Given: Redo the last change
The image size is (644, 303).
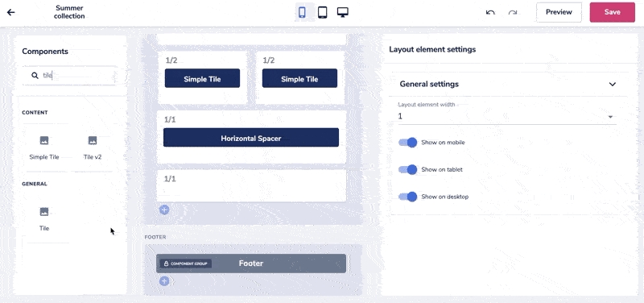Looking at the screenshot, I should (512, 12).
